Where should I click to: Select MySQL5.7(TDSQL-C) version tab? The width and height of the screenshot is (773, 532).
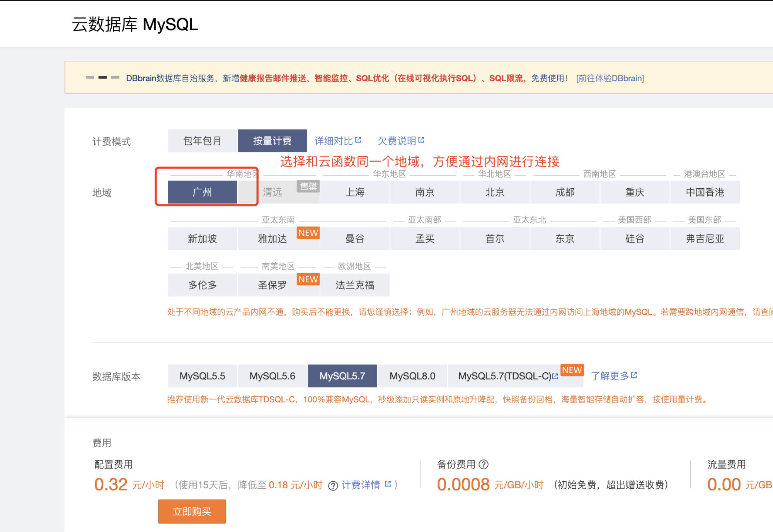coord(515,376)
